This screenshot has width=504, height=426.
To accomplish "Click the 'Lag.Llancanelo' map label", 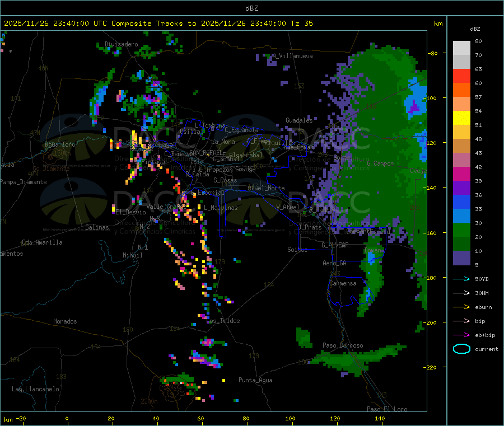I will (x=35, y=389).
